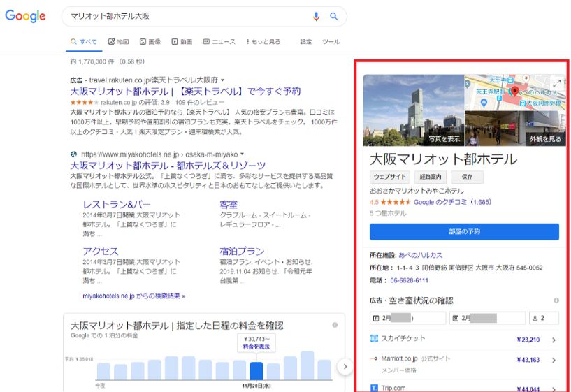The image size is (571, 392).
Task: Expand the スカイチケット row chevron
Action: coord(554,340)
